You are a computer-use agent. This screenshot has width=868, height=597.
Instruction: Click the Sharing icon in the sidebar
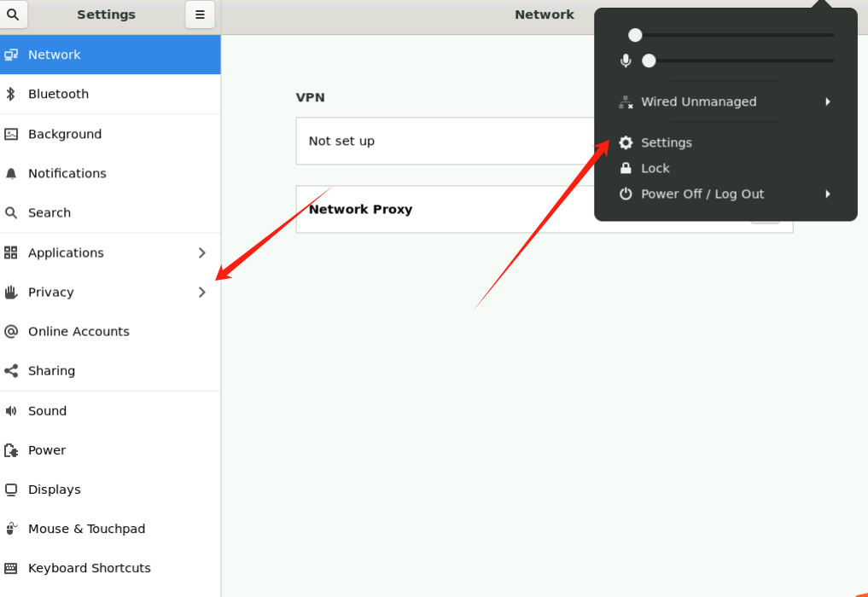coord(11,371)
